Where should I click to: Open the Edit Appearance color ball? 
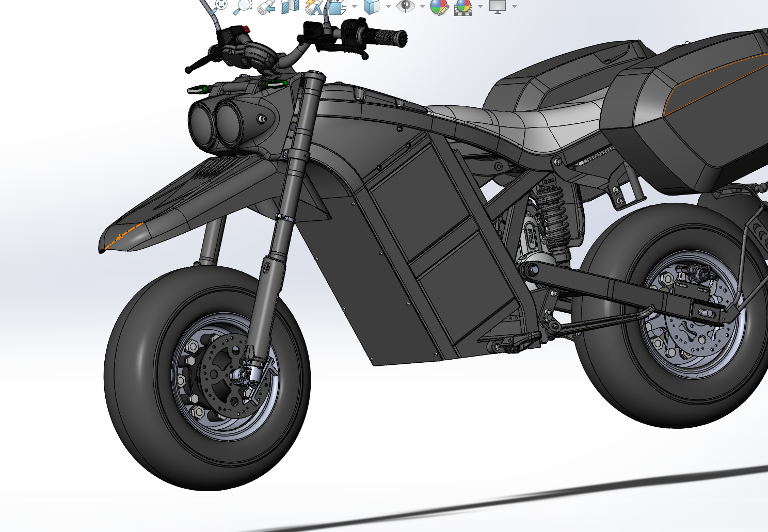[439, 7]
